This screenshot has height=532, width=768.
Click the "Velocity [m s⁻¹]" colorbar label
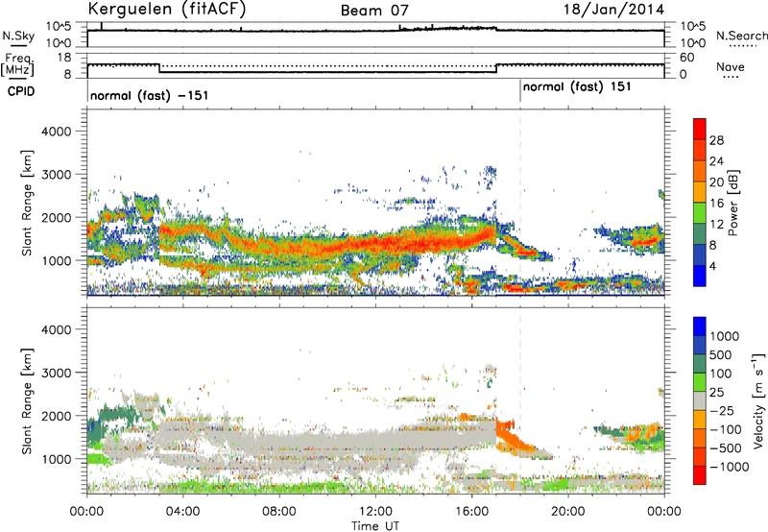[x=758, y=400]
